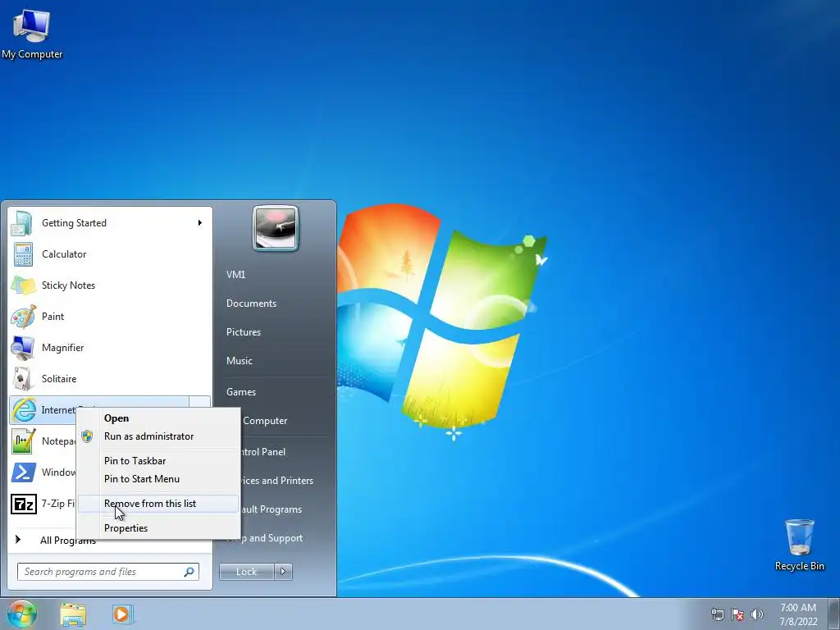Start Paint from its palette icon

click(23, 317)
